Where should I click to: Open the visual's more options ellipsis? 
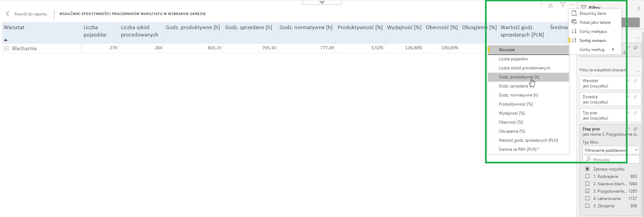(x=572, y=5)
